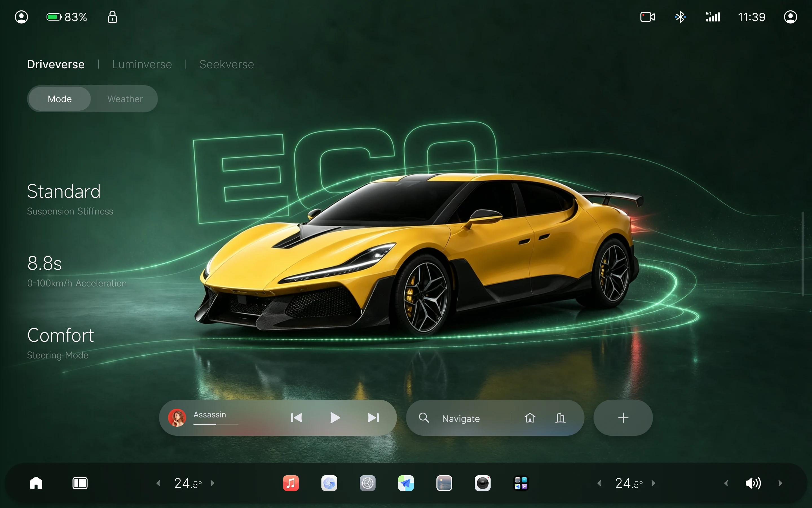The height and width of the screenshot is (508, 812).
Task: Go to the home screen in the dock
Action: click(x=36, y=483)
